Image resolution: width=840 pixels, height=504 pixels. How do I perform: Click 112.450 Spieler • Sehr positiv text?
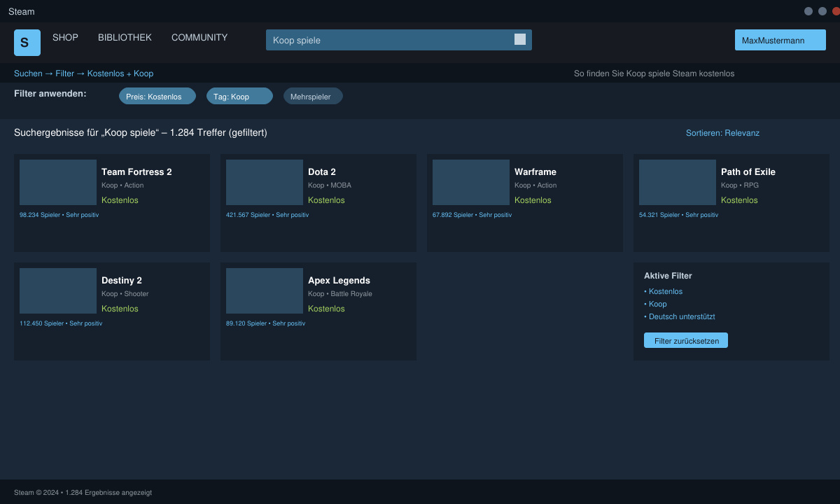pos(61,323)
